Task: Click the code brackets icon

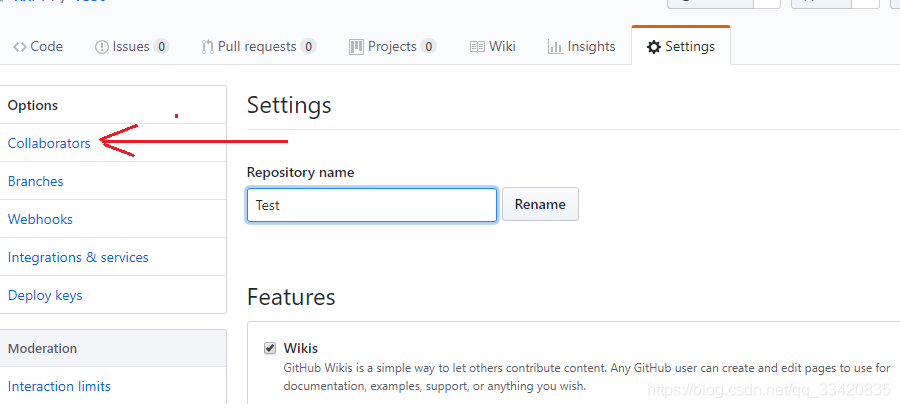Action: [x=20, y=47]
